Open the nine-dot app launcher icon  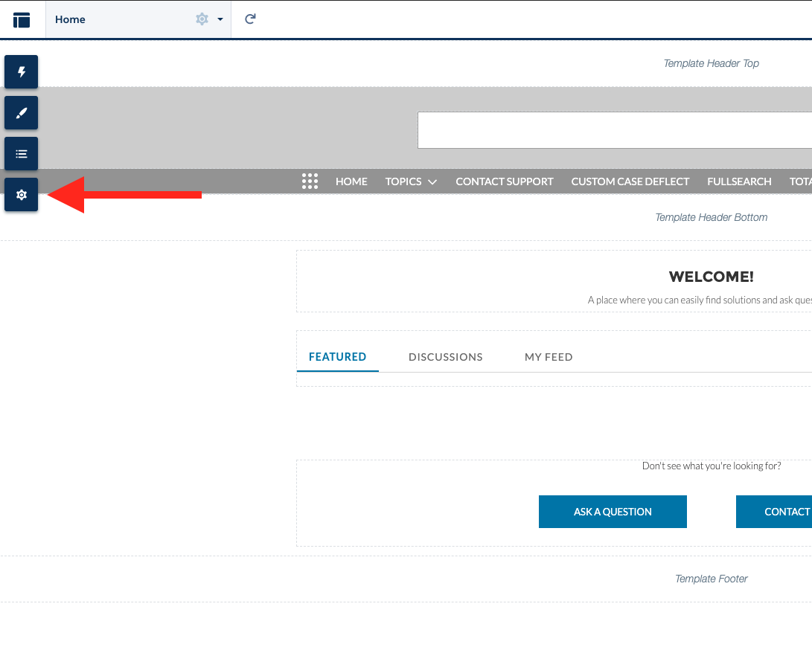[310, 181]
